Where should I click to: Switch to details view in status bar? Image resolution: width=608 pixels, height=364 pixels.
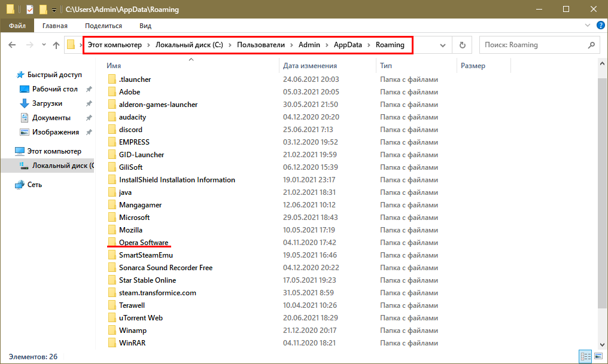585,357
